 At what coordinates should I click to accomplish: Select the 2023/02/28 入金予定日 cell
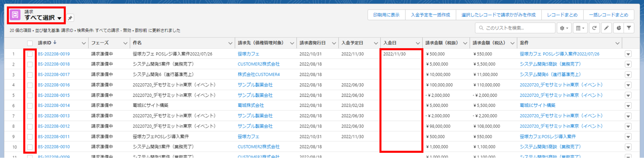click(352, 105)
